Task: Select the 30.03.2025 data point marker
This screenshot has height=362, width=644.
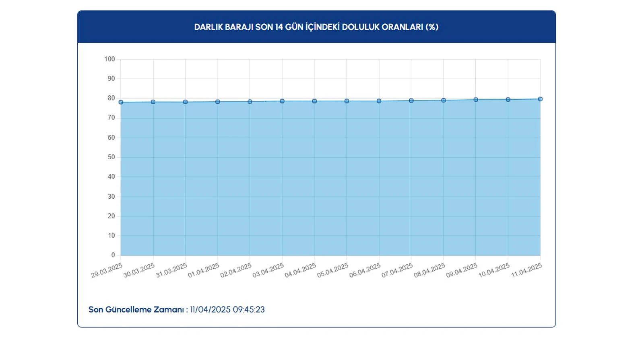Action: click(x=153, y=102)
